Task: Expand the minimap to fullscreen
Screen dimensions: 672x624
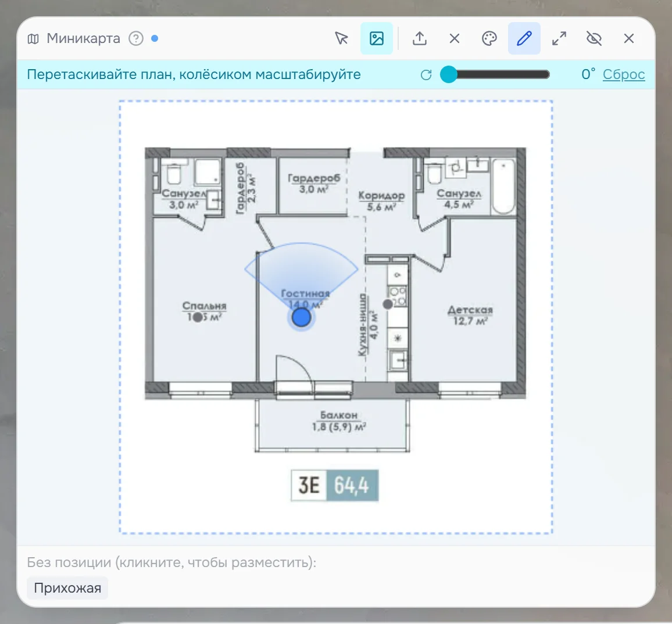Action: click(x=559, y=38)
